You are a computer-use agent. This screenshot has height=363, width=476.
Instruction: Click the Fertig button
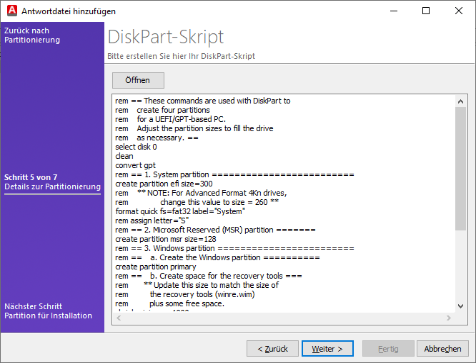coord(388,349)
